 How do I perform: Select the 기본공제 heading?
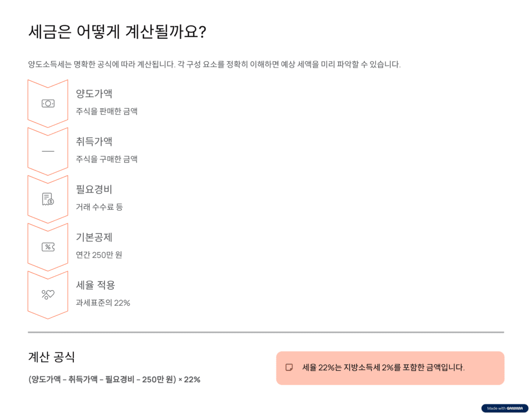pos(94,237)
